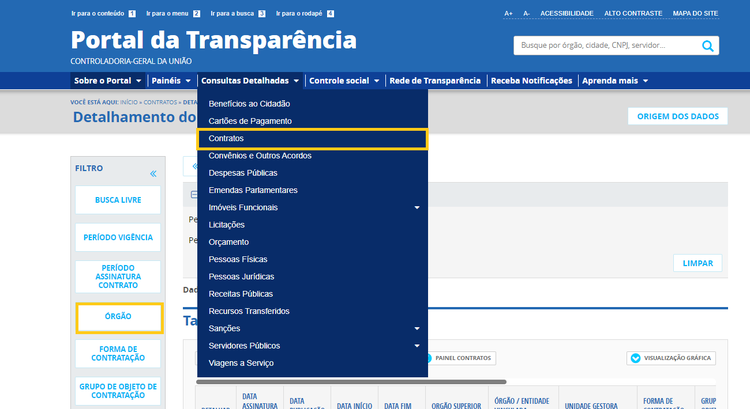Select Benefícios ao Cidadão menu entry
This screenshot has width=750, height=409.
(249, 104)
